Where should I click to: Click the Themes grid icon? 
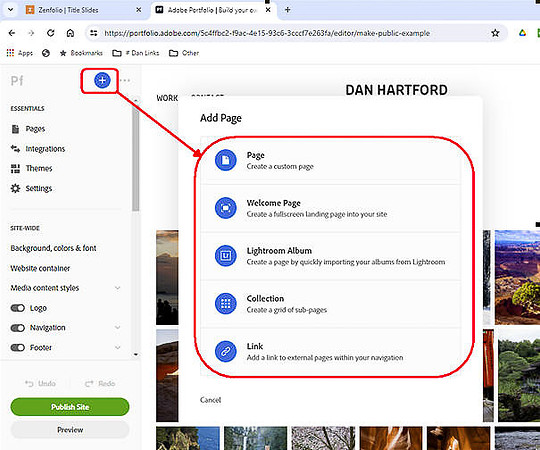(15, 168)
